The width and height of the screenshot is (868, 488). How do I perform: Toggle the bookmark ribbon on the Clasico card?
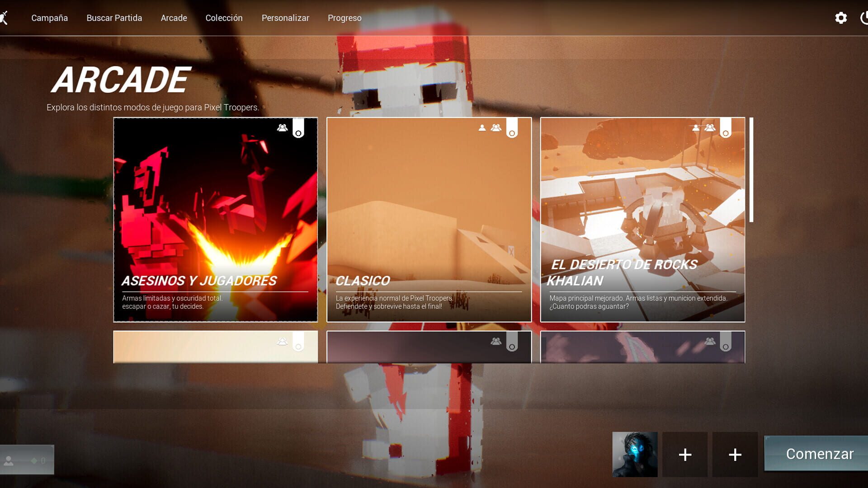512,128
